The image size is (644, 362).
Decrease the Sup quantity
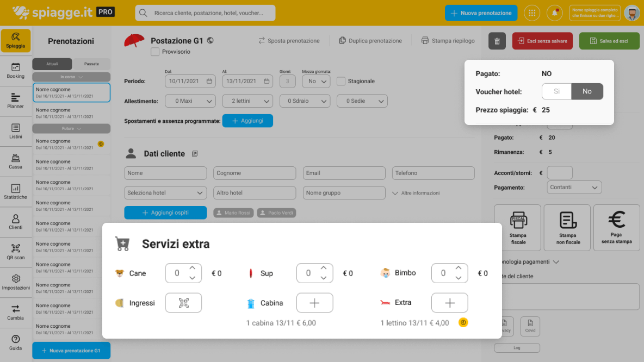tap(324, 278)
